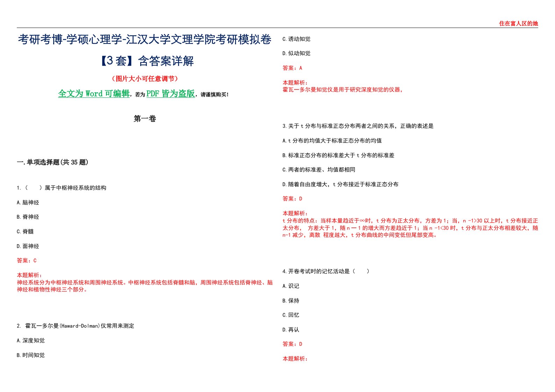Click the green link 全文为 Word 可编辑
Screen dimensions: 555x392
click(94, 94)
